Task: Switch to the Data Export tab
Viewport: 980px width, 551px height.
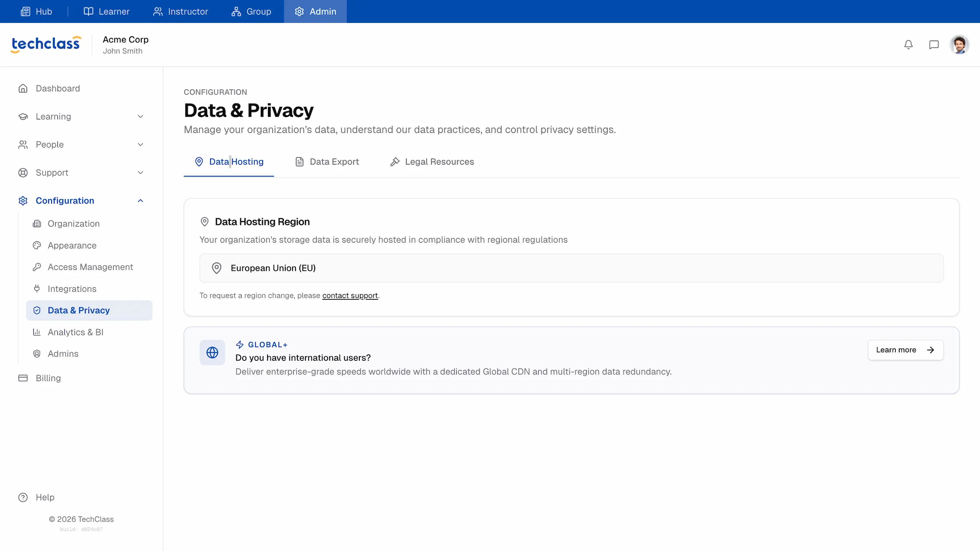Action: tap(327, 162)
